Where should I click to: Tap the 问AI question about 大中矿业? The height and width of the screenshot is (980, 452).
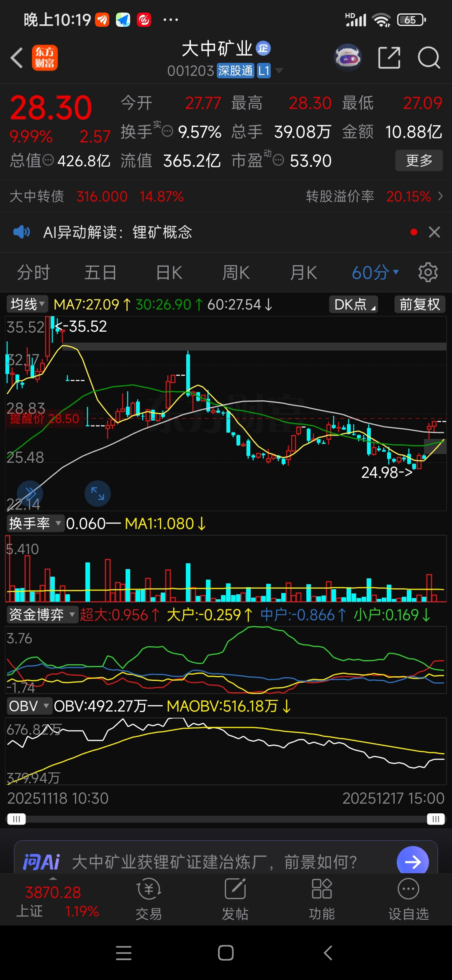[214, 862]
